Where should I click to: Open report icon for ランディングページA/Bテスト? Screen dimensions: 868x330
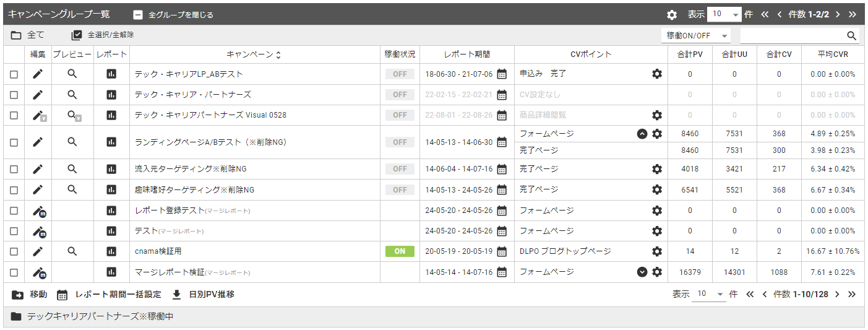tap(111, 142)
